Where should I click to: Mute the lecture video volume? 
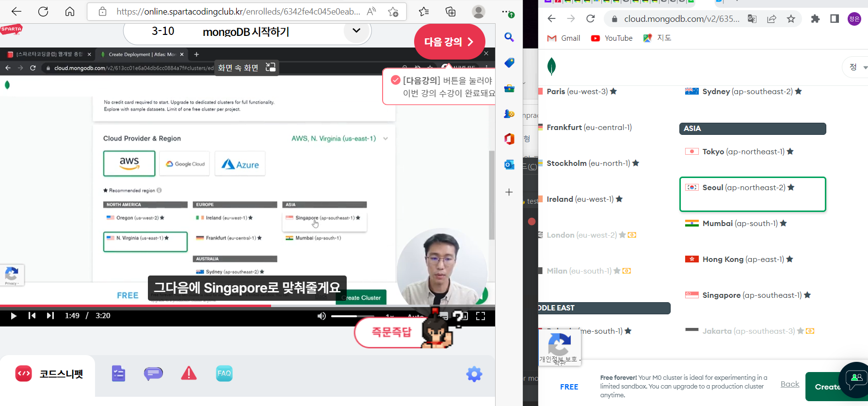click(321, 316)
